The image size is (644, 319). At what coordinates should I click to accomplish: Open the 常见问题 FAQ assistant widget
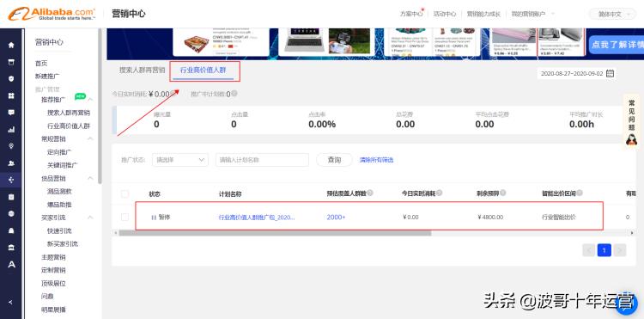point(632,122)
